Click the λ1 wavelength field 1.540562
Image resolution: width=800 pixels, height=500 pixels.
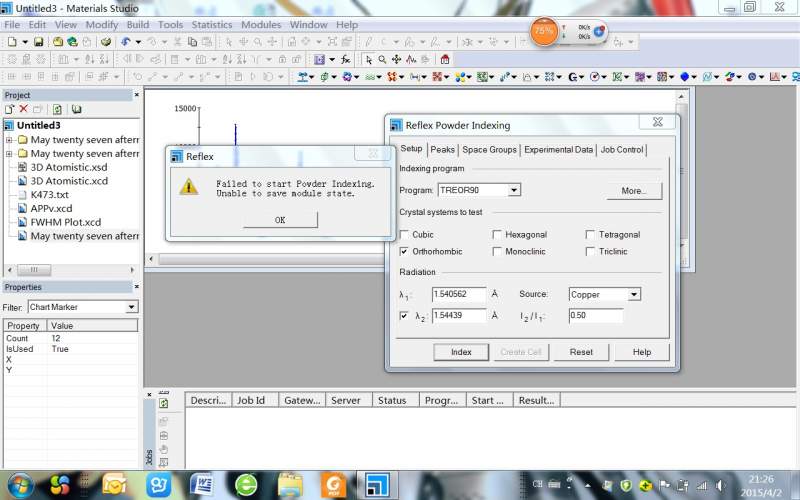[459, 294]
